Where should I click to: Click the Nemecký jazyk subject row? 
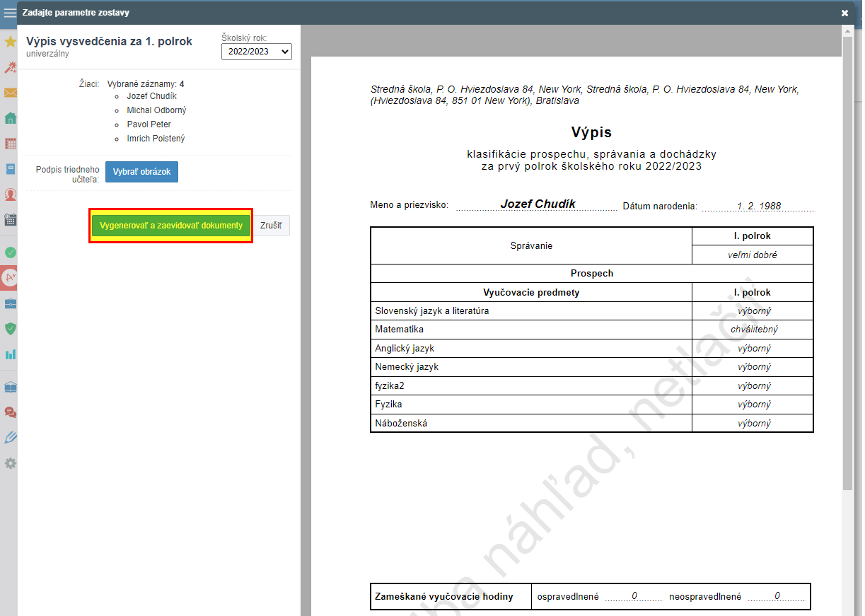(x=592, y=367)
